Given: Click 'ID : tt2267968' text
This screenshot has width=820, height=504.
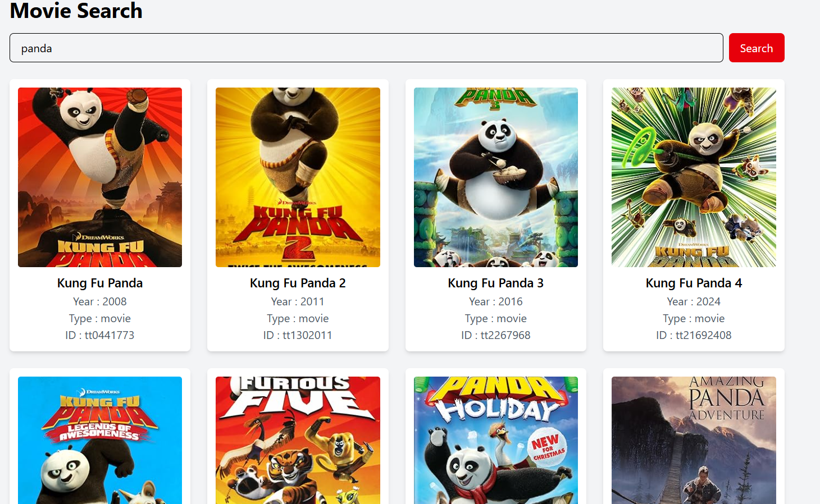Looking at the screenshot, I should [496, 335].
